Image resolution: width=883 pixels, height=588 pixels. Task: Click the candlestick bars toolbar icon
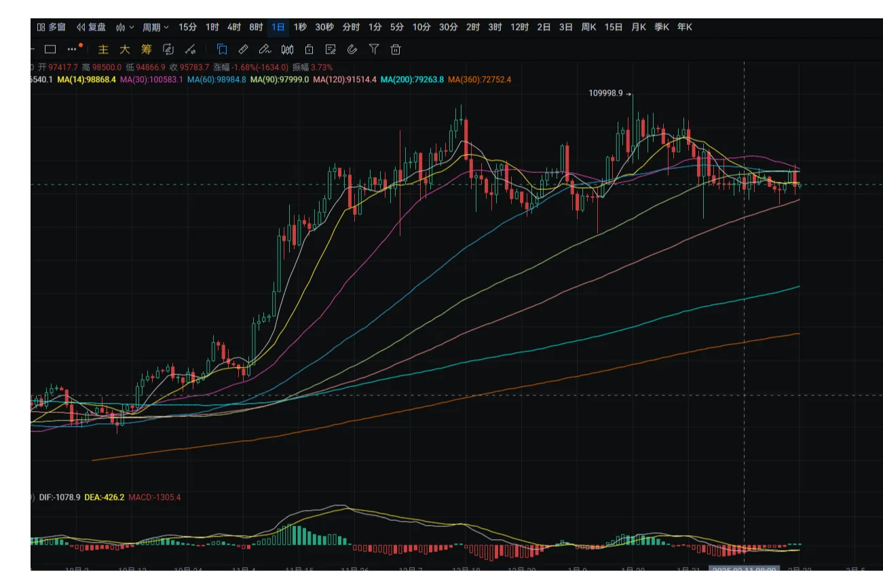pyautogui.click(x=287, y=49)
